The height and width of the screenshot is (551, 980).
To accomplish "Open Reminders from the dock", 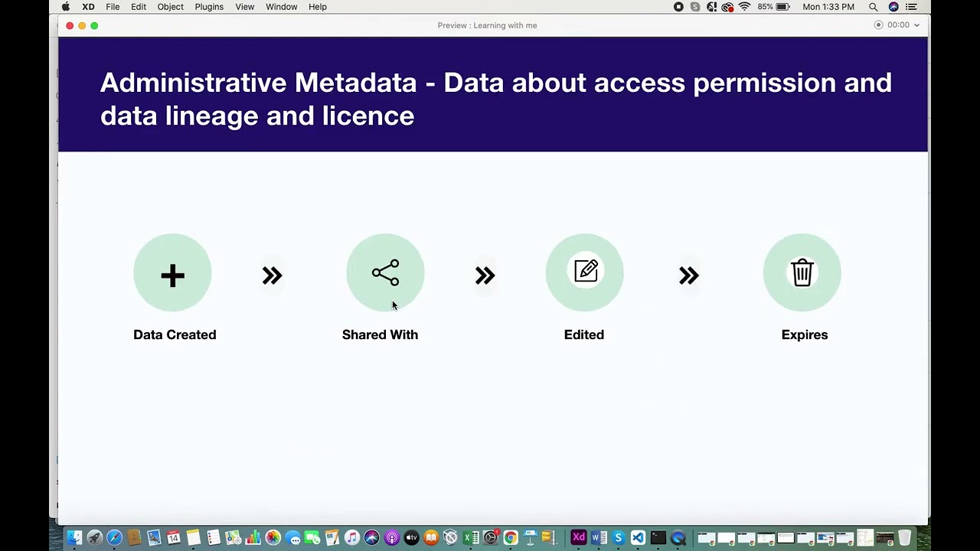I will tap(214, 538).
